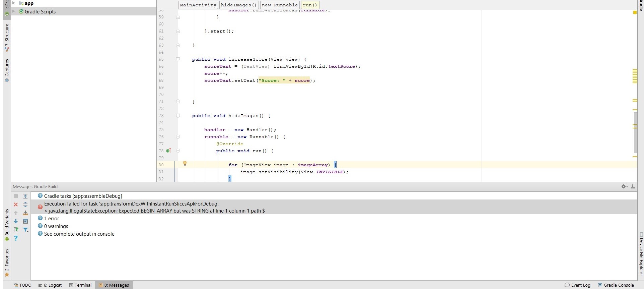Image resolution: width=644 pixels, height=289 pixels.
Task: Click the Collapse All icon in Messages
Action: (x=25, y=205)
